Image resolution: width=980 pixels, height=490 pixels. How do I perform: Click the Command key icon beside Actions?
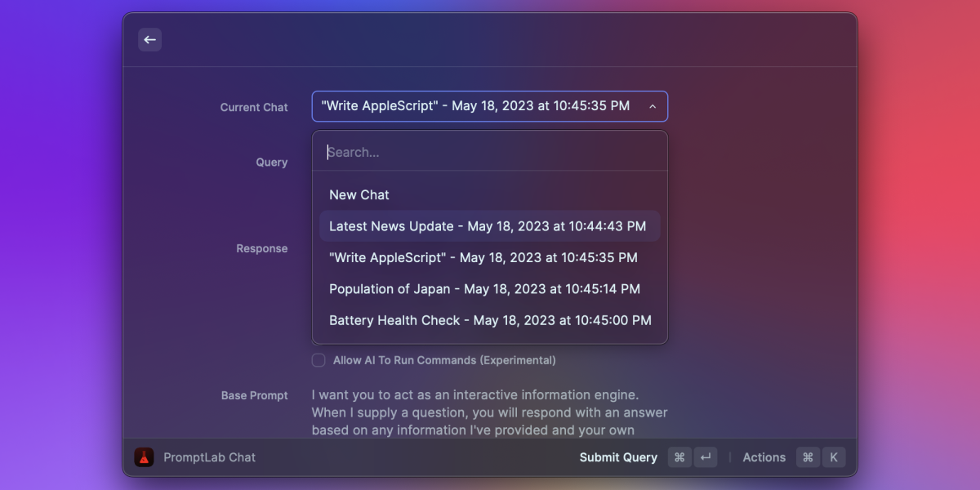coord(808,457)
